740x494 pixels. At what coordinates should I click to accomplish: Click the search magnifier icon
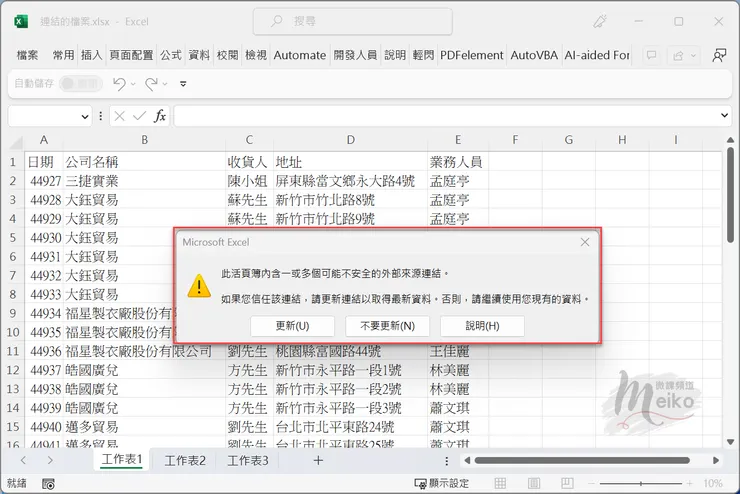277,21
